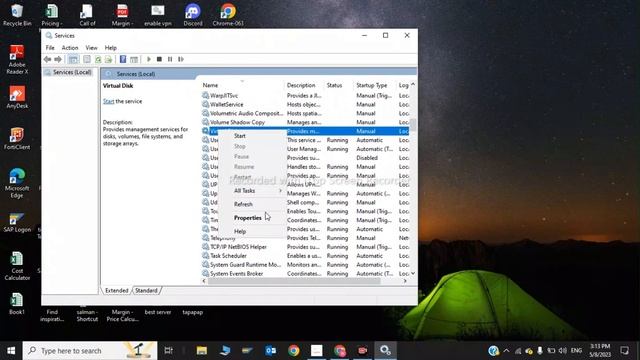
Task: Click the Start the service link
Action: (x=108, y=101)
